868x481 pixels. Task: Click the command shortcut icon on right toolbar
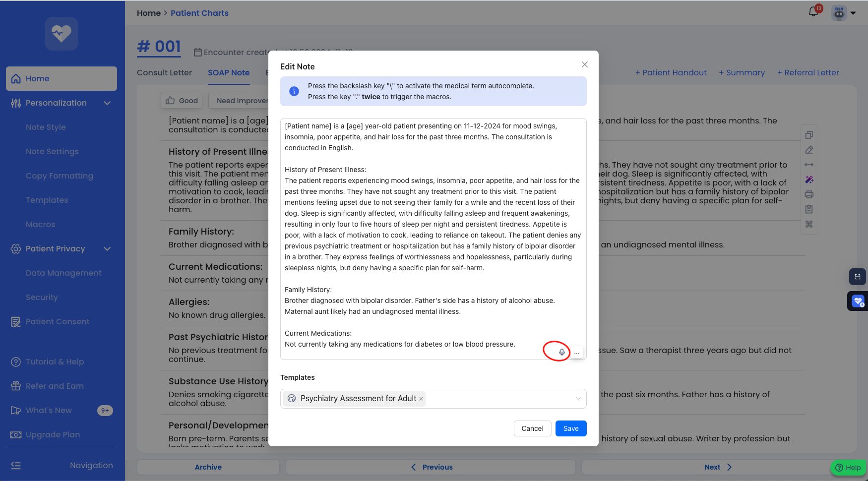(x=809, y=224)
